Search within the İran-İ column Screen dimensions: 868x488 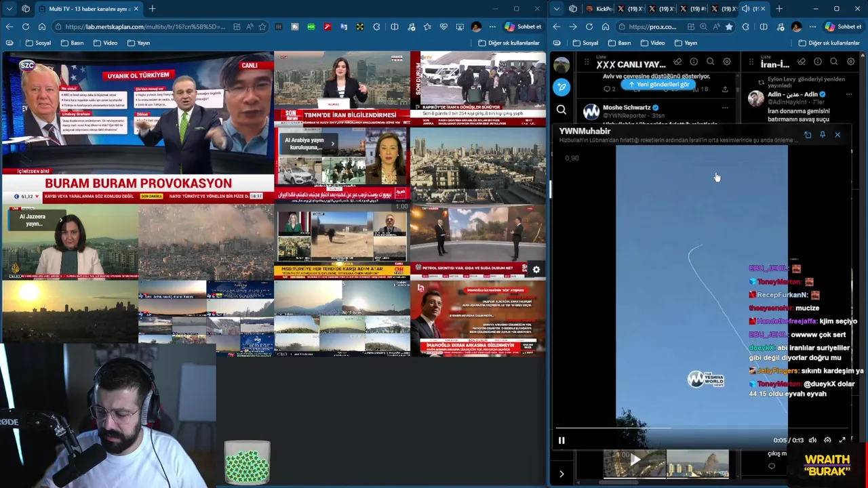tap(834, 62)
